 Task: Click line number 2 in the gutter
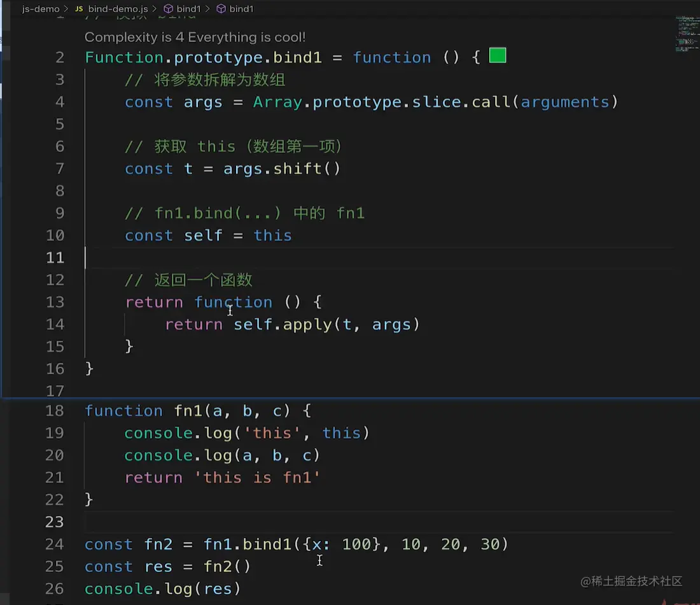point(60,58)
